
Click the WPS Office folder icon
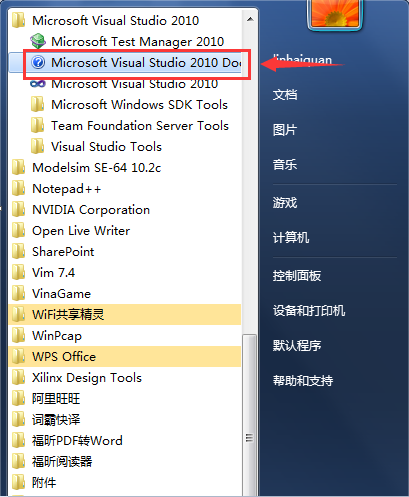[19, 356]
